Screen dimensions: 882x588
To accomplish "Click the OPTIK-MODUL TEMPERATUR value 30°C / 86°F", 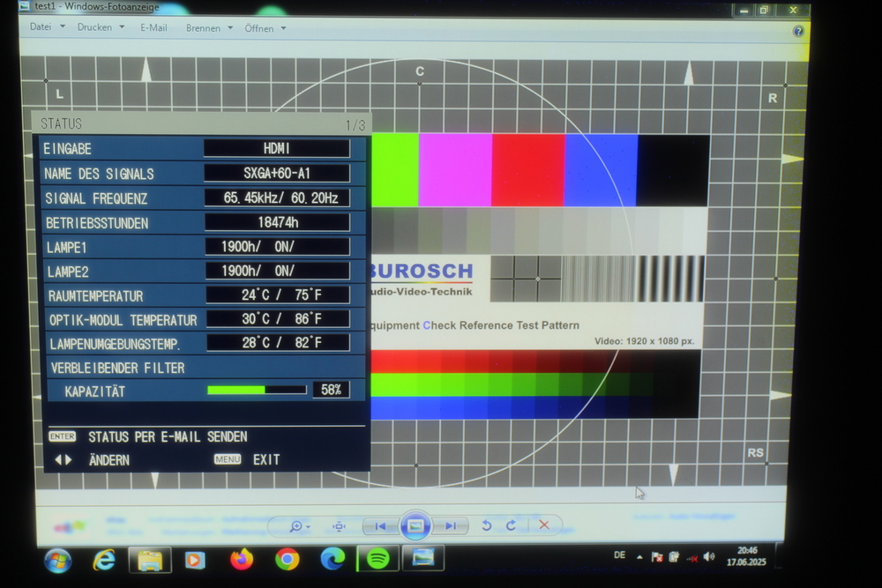I will (x=278, y=319).
